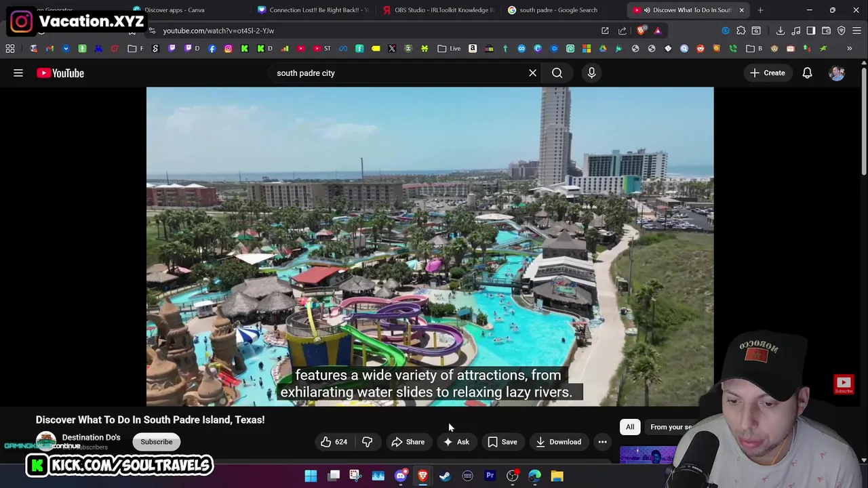
Task: Open the Create button
Action: click(768, 73)
